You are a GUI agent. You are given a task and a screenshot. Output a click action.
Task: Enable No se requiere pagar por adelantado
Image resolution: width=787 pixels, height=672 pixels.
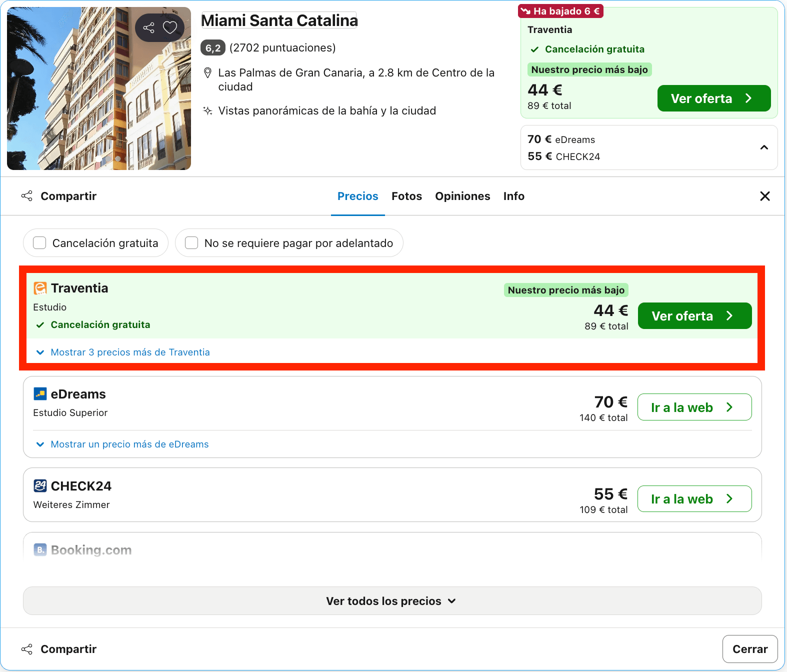tap(191, 243)
